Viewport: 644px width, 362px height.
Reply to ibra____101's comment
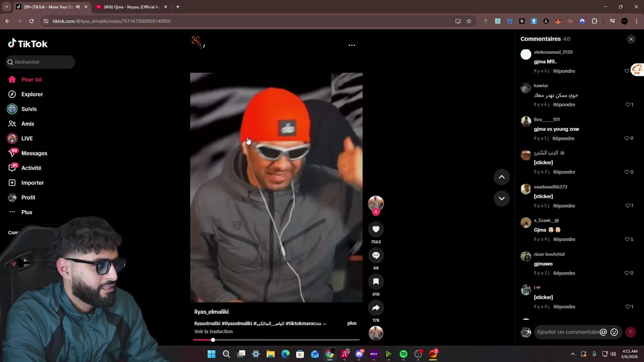(563, 138)
